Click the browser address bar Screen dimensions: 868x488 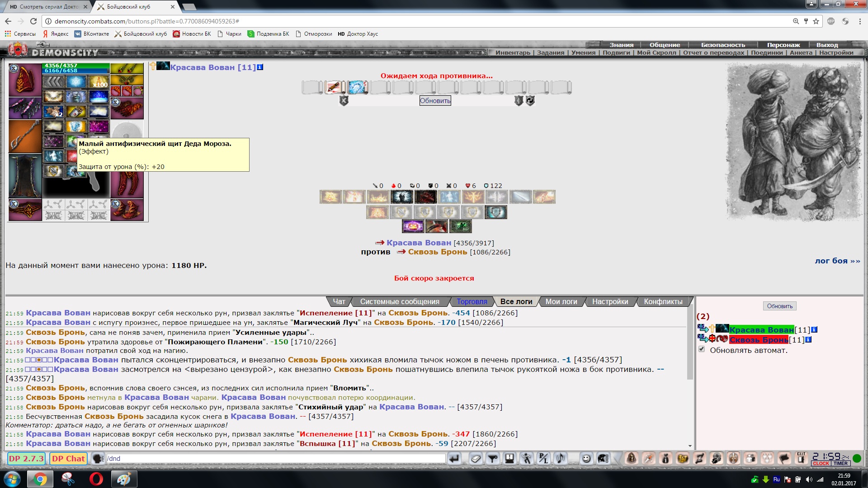pos(420,21)
